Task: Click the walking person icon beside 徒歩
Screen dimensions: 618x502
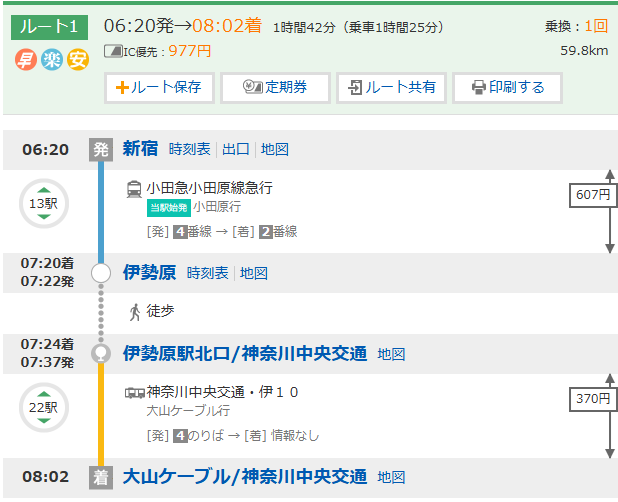Action: [x=135, y=312]
